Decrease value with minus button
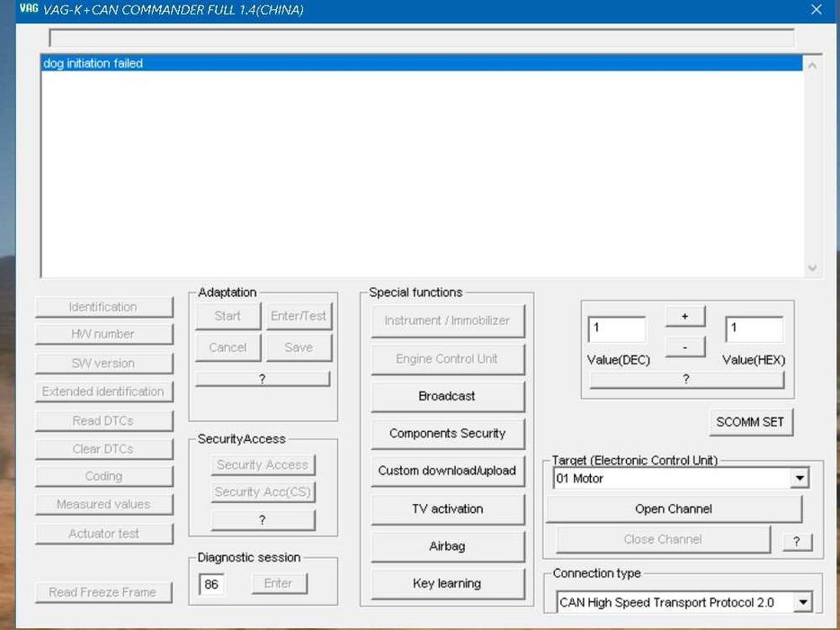840x630 pixels. 685,346
